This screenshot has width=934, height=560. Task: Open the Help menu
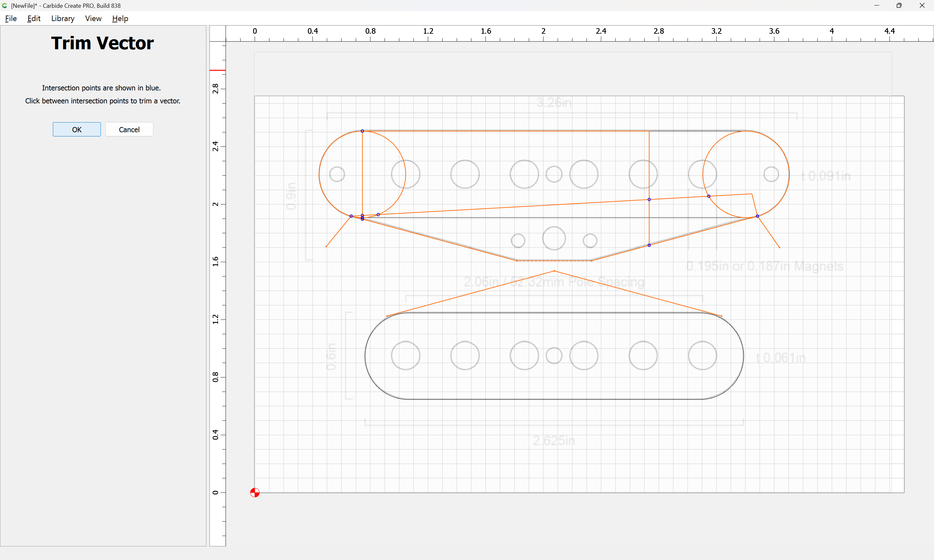pos(120,18)
